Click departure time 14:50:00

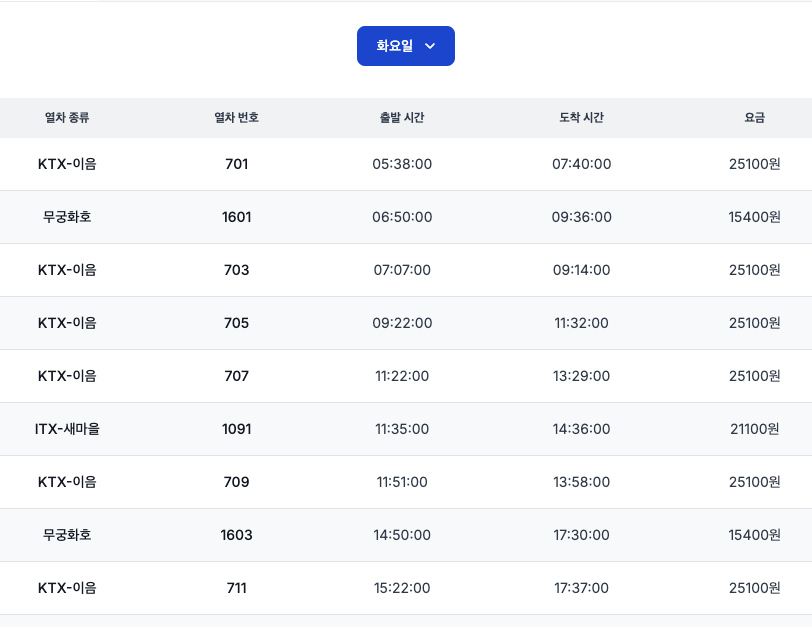402,535
